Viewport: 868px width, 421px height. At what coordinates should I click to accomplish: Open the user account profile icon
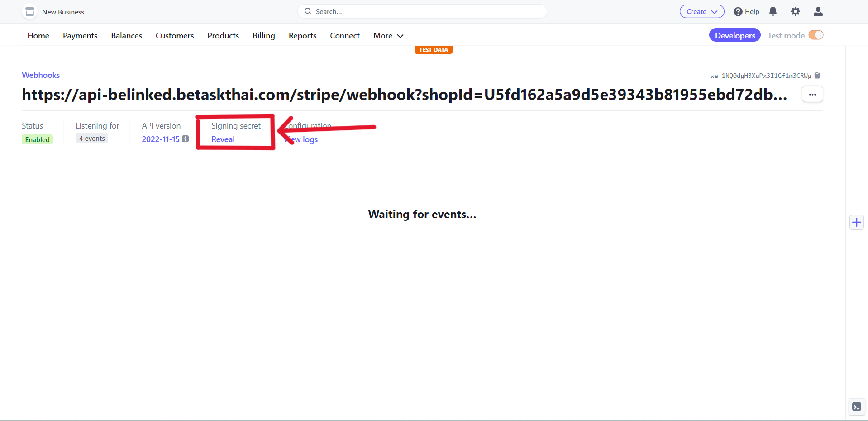click(x=818, y=12)
